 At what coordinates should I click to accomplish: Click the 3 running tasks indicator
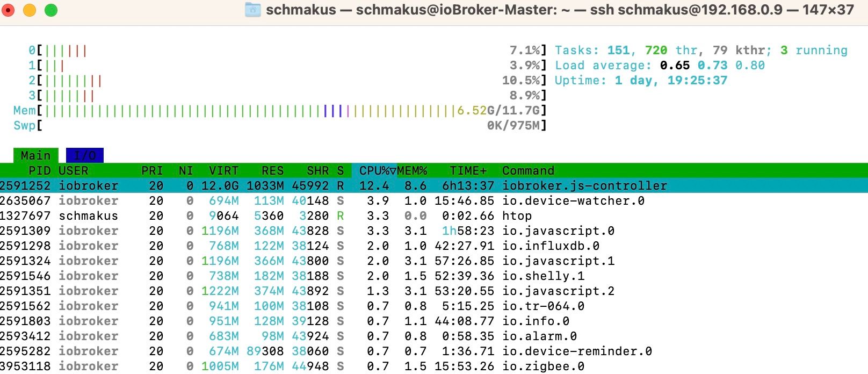click(814, 50)
